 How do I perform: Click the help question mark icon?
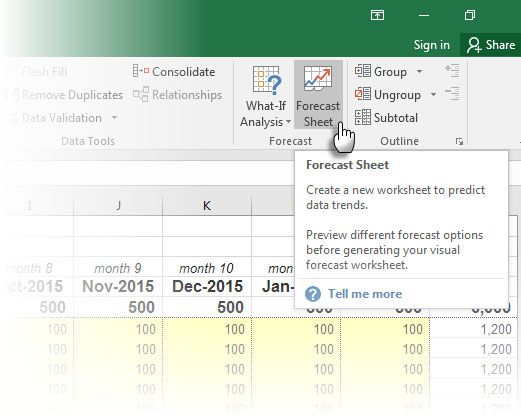[x=313, y=294]
